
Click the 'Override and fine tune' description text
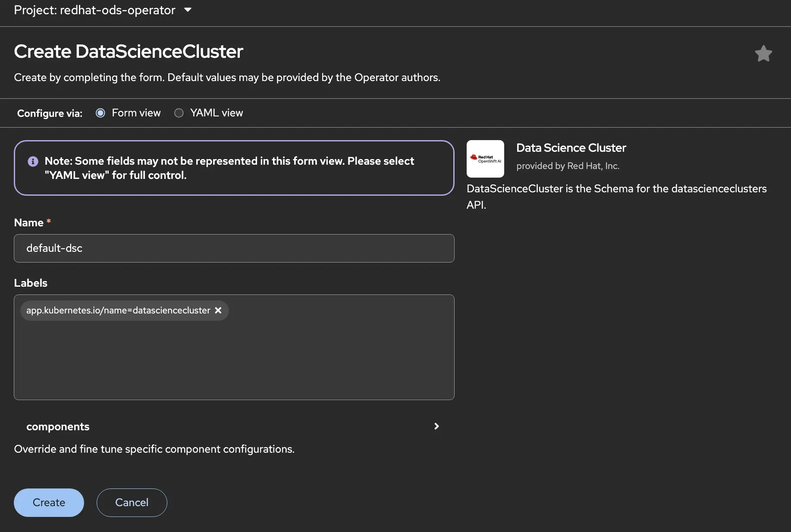coord(154,449)
